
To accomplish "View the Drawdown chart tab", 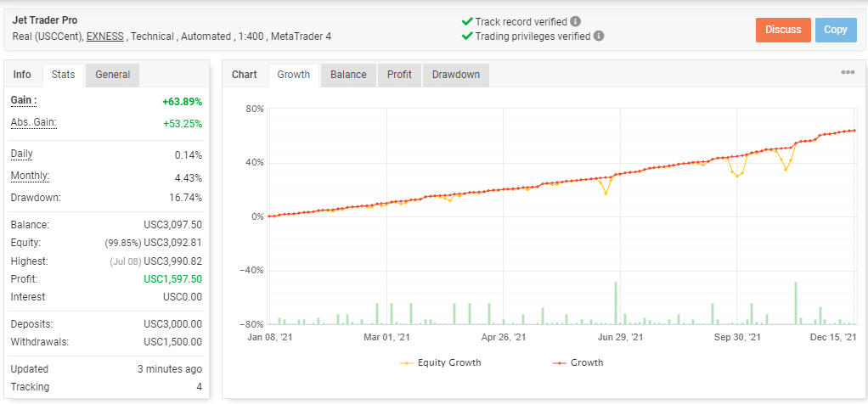I will pos(455,75).
